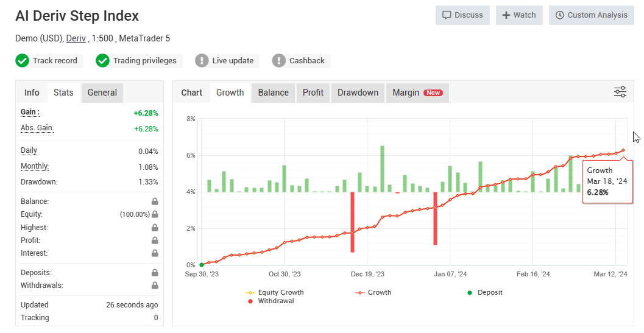The height and width of the screenshot is (333, 644).
Task: Click the Withdrawals lock icon
Action: tap(155, 286)
